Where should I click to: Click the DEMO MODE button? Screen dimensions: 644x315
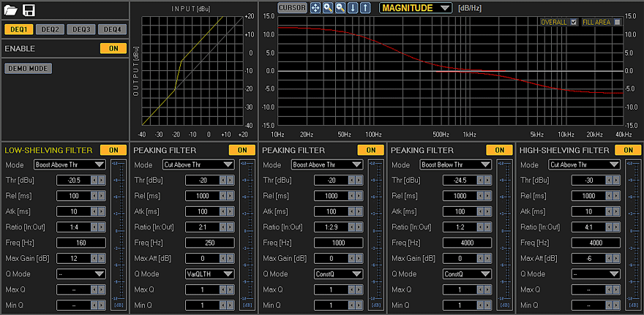click(29, 69)
